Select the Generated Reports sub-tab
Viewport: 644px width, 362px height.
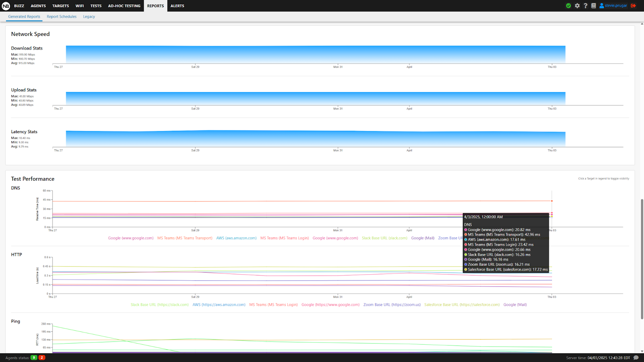click(x=24, y=16)
